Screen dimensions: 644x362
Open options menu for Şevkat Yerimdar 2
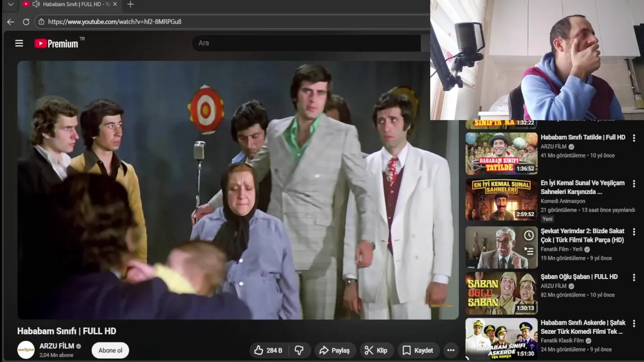click(634, 232)
